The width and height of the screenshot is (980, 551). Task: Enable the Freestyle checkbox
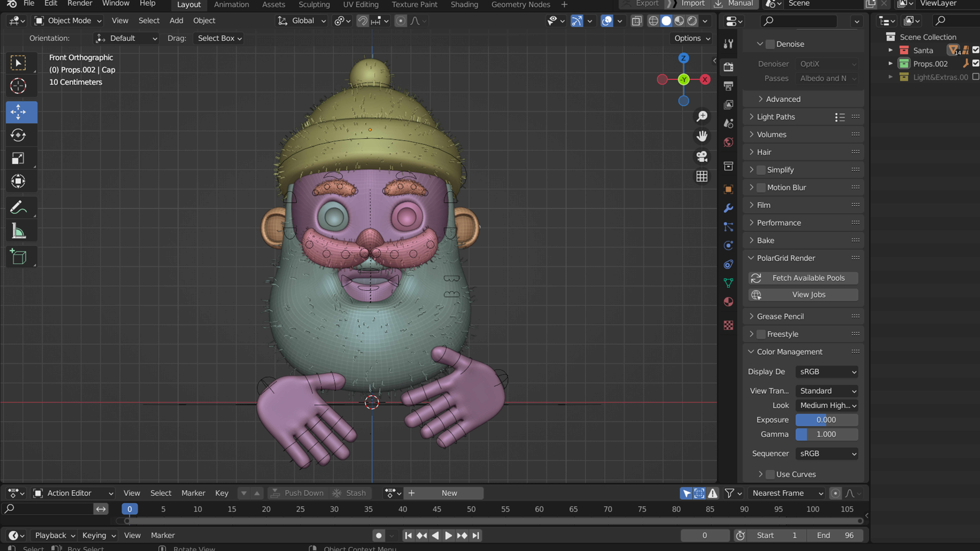[761, 334]
